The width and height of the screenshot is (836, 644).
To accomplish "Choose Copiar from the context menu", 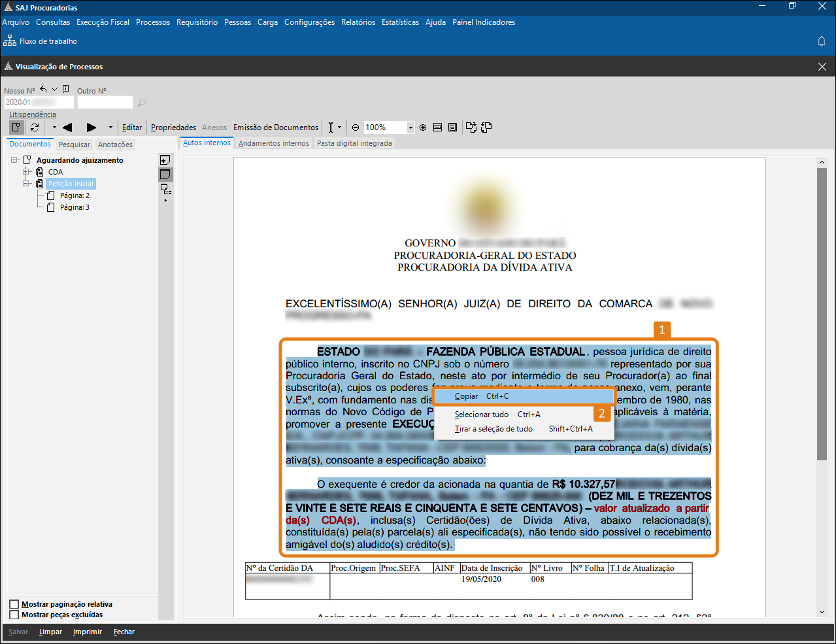I will click(x=467, y=396).
